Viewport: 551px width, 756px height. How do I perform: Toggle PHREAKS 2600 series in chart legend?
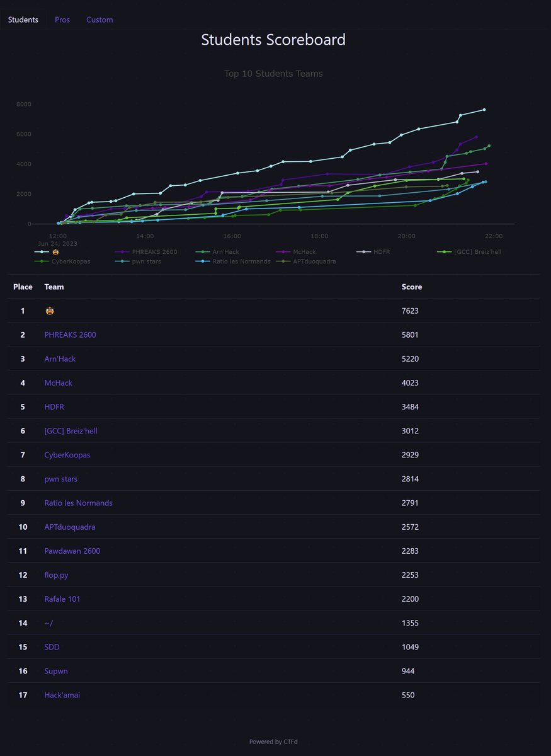(146, 252)
